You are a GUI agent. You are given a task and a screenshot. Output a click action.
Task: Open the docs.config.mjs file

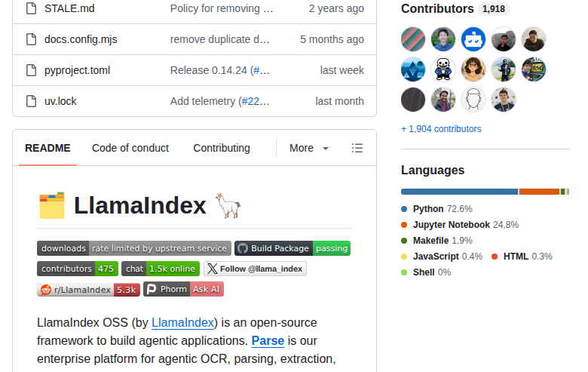(x=81, y=39)
